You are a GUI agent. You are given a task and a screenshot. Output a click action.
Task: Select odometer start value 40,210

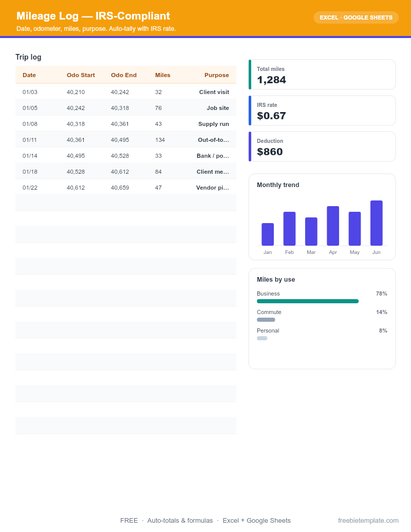click(76, 93)
